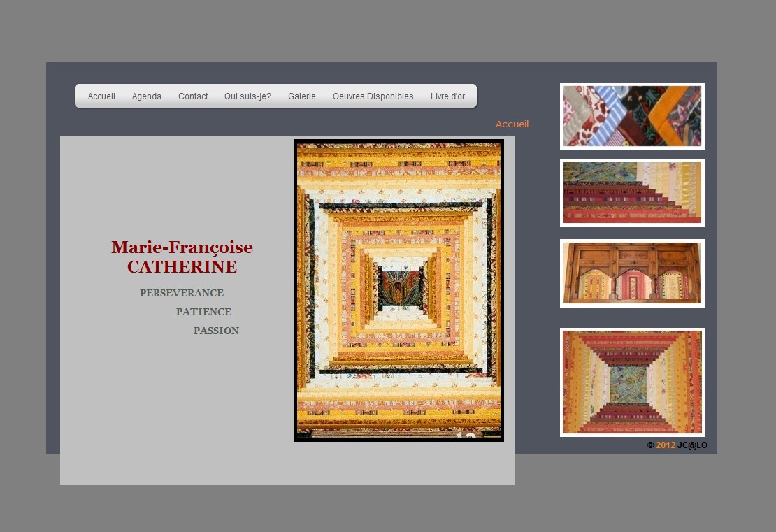Viewport: 776px width, 532px height.
Task: Click the orange Accueil breadcrumb link
Action: (512, 124)
